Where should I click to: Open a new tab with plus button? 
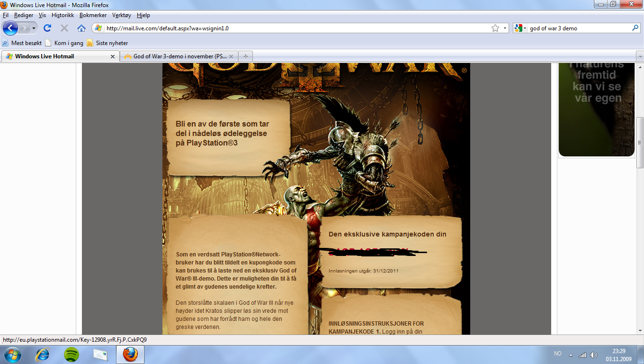pyautogui.click(x=245, y=56)
